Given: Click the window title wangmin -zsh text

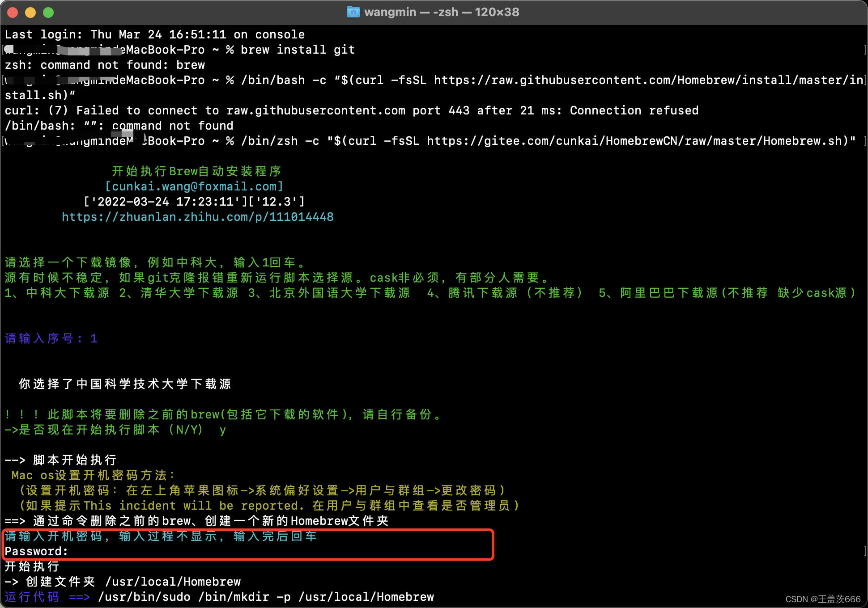Looking at the screenshot, I should (x=441, y=12).
